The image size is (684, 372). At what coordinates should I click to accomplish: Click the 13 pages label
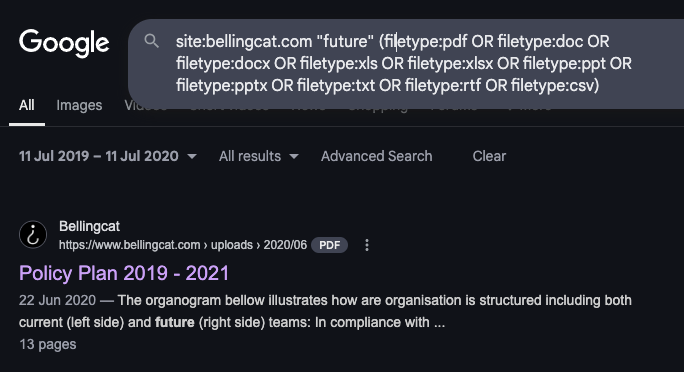click(48, 345)
